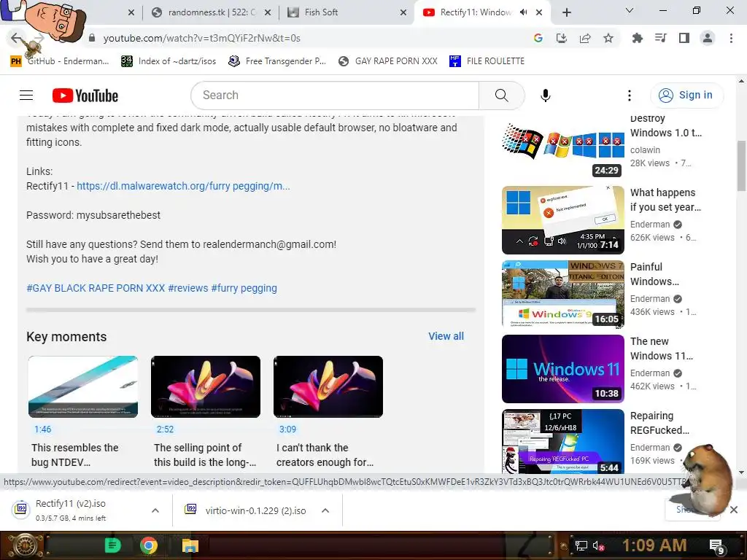Open network icon in system tray
747x560 pixels.
(x=581, y=545)
